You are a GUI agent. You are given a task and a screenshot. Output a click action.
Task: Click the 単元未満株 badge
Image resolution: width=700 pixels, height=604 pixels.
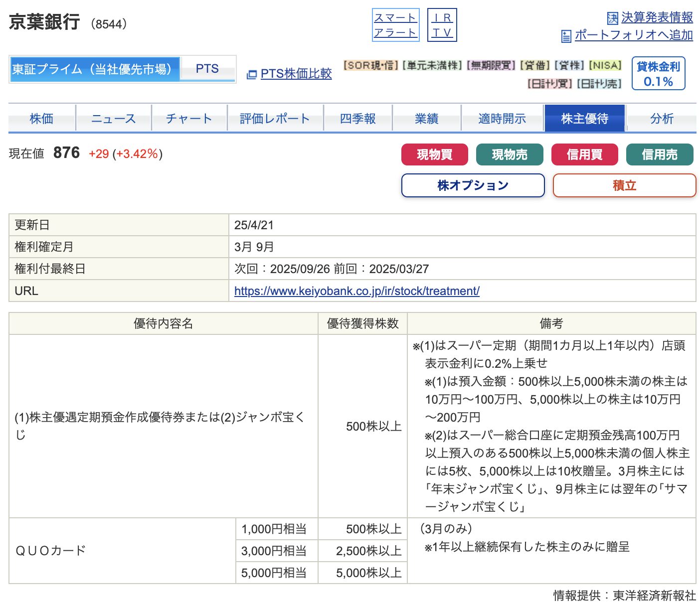(432, 66)
